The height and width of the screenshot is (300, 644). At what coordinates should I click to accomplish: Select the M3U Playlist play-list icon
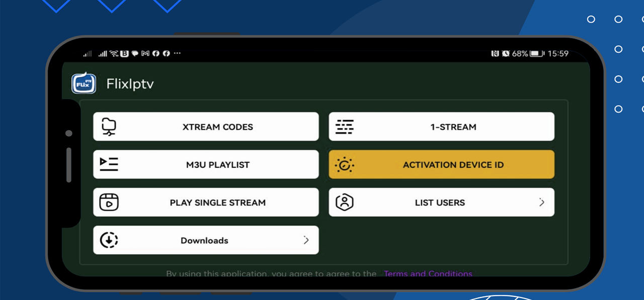109,164
